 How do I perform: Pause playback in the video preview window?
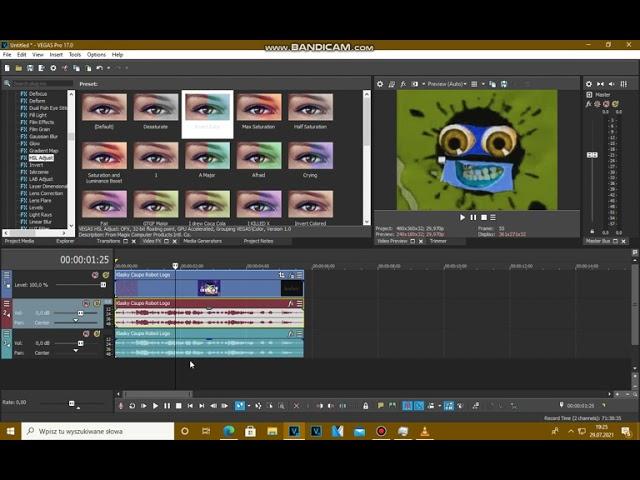pos(473,217)
